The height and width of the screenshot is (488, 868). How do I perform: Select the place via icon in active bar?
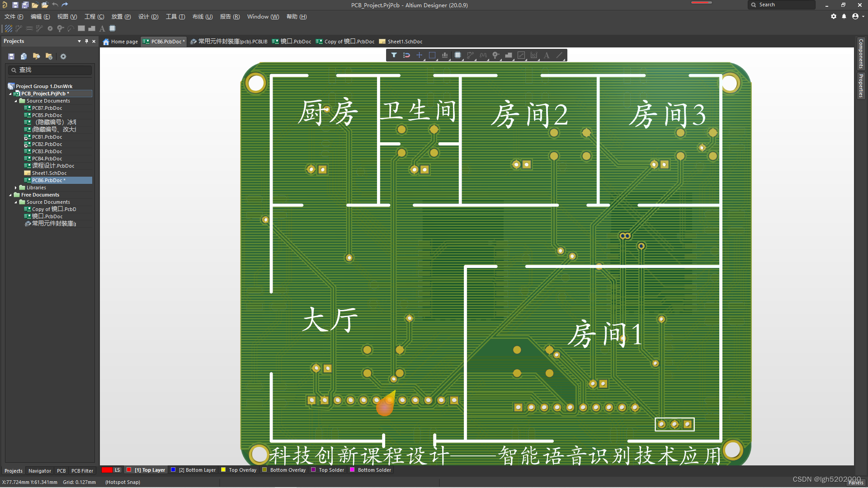click(496, 55)
